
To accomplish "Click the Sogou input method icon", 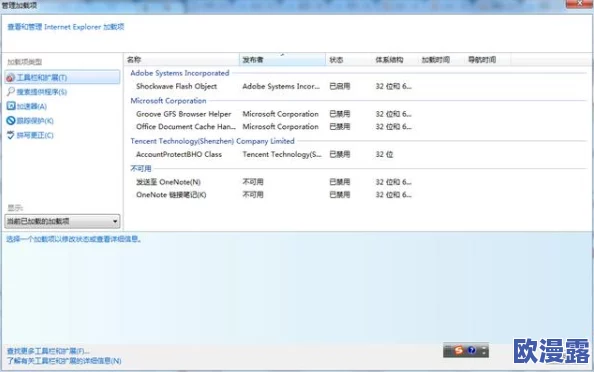I will click(x=459, y=350).
